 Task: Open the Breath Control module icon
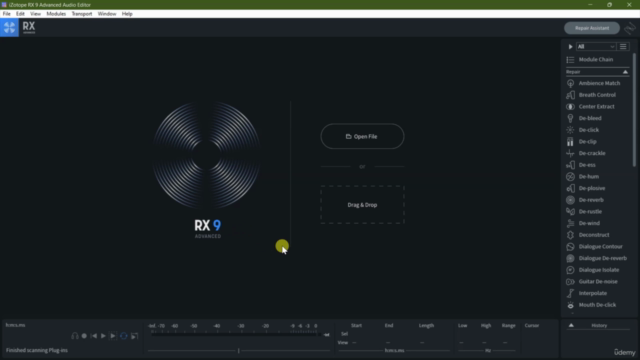coord(570,95)
